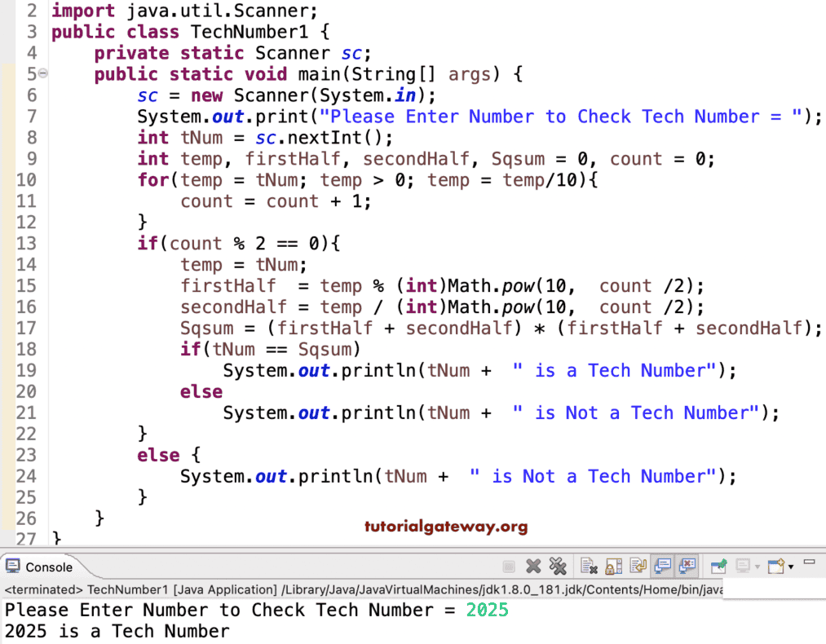The height and width of the screenshot is (644, 826).
Task: Collapse the main method at line 5
Action: 43,73
